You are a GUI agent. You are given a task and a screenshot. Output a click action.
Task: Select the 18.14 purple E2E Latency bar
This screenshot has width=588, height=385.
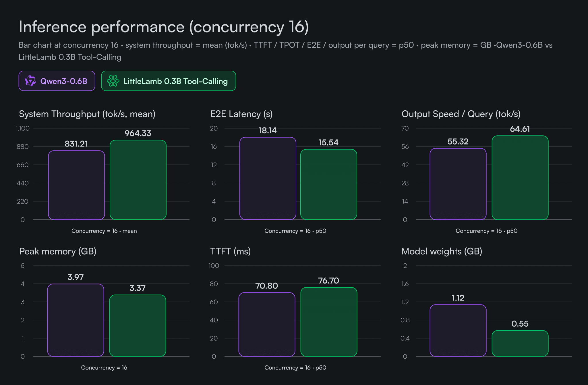tap(268, 178)
